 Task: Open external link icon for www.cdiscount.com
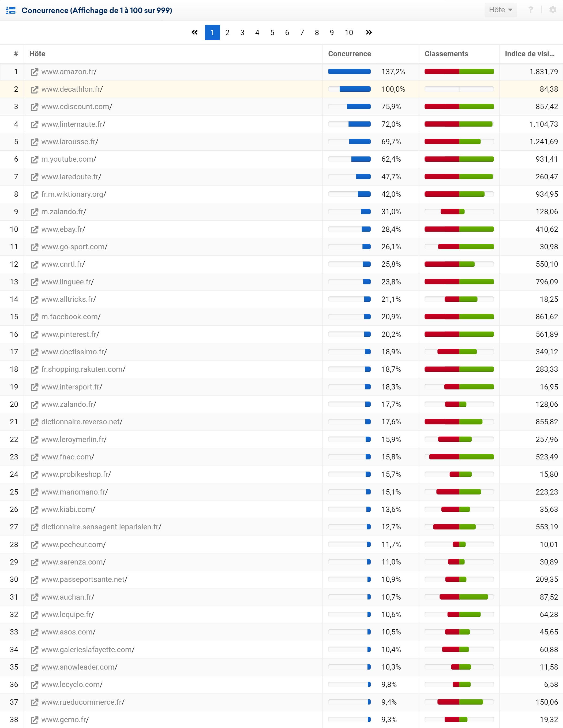(34, 107)
